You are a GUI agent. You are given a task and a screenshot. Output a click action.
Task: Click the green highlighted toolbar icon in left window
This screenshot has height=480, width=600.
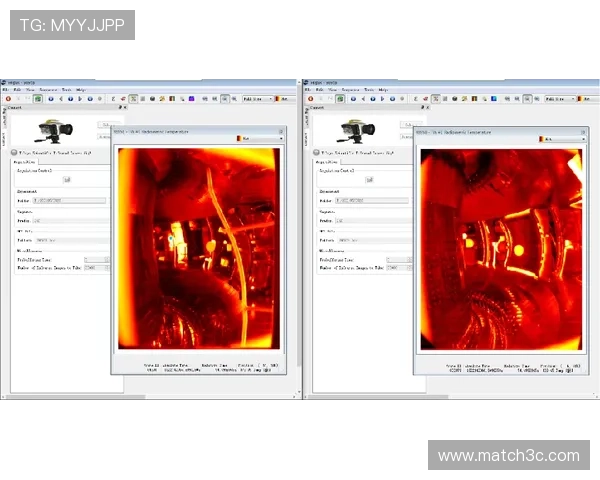tap(38, 99)
